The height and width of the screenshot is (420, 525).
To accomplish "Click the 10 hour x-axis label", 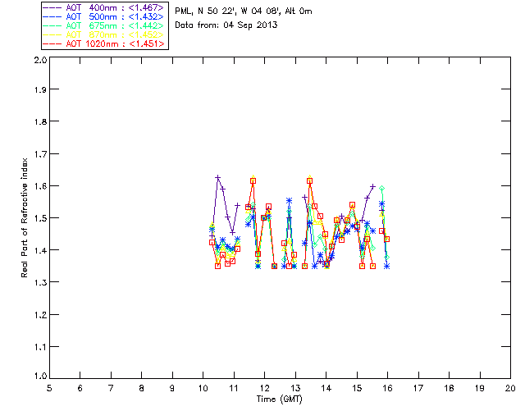I will (x=203, y=388).
